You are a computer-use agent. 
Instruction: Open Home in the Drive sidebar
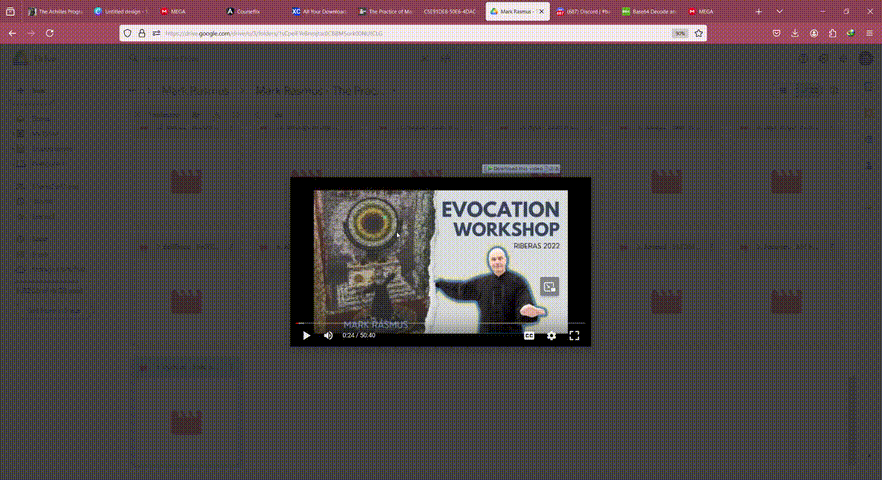tap(40, 119)
